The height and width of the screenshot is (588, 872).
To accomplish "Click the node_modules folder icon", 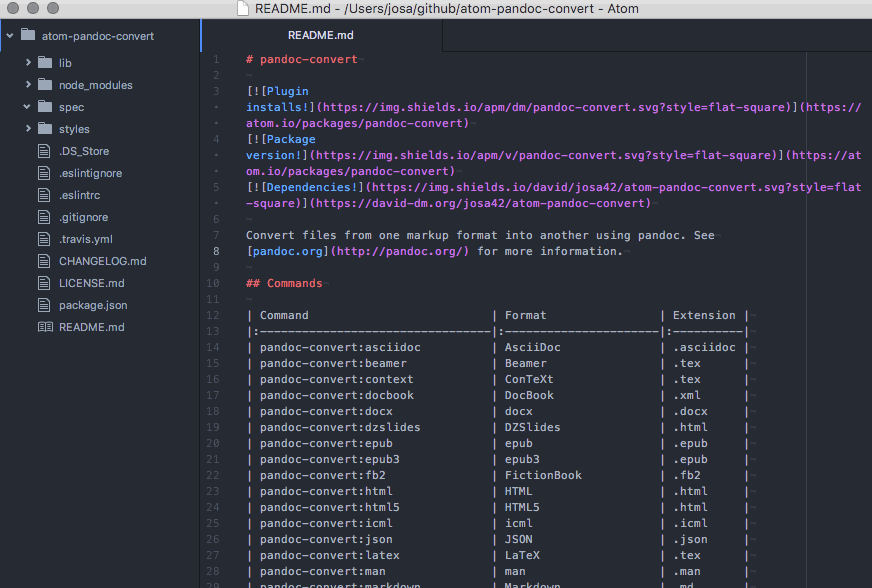I will tap(45, 85).
